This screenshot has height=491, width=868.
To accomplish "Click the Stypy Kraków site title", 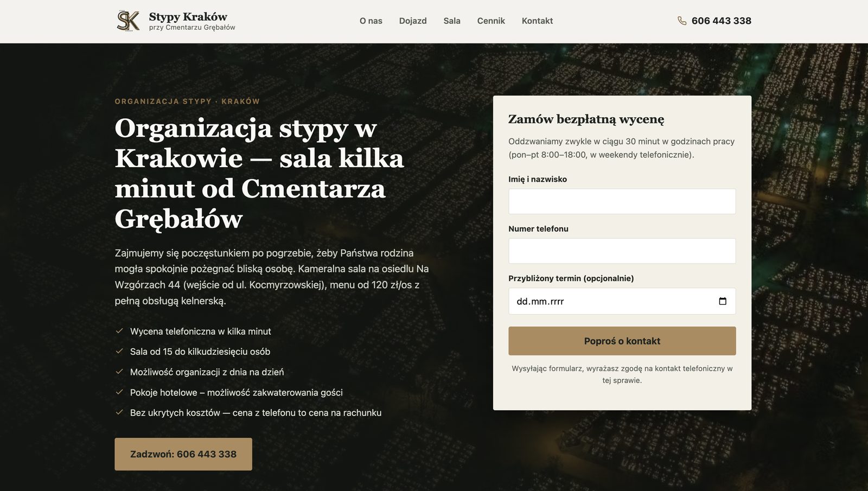I will [188, 16].
